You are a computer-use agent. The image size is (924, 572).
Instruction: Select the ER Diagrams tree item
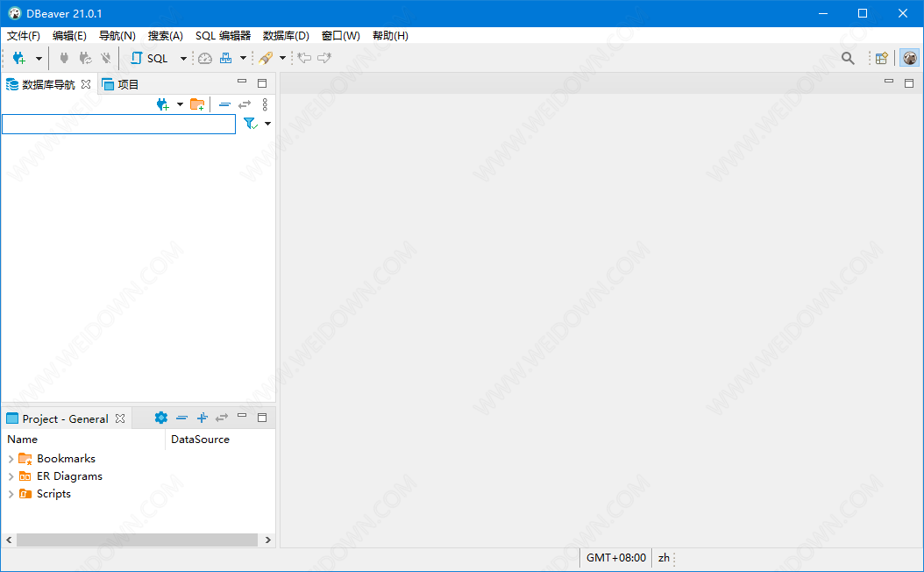point(69,476)
